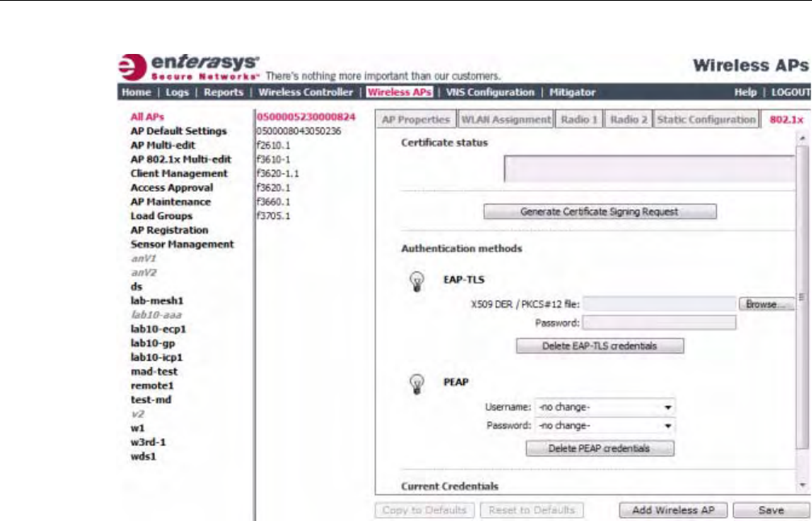Select the lab10-ecp1 entry
812x521 pixels.
(x=159, y=329)
